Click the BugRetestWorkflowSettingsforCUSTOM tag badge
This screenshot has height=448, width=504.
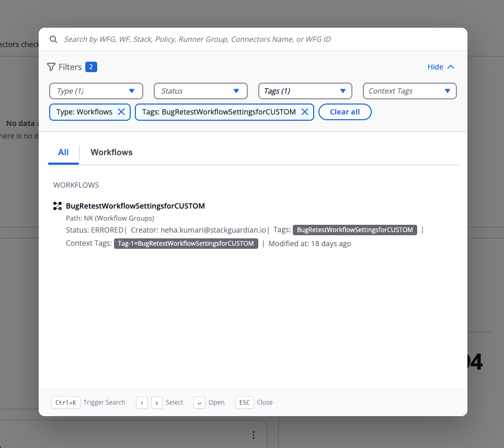(x=355, y=230)
